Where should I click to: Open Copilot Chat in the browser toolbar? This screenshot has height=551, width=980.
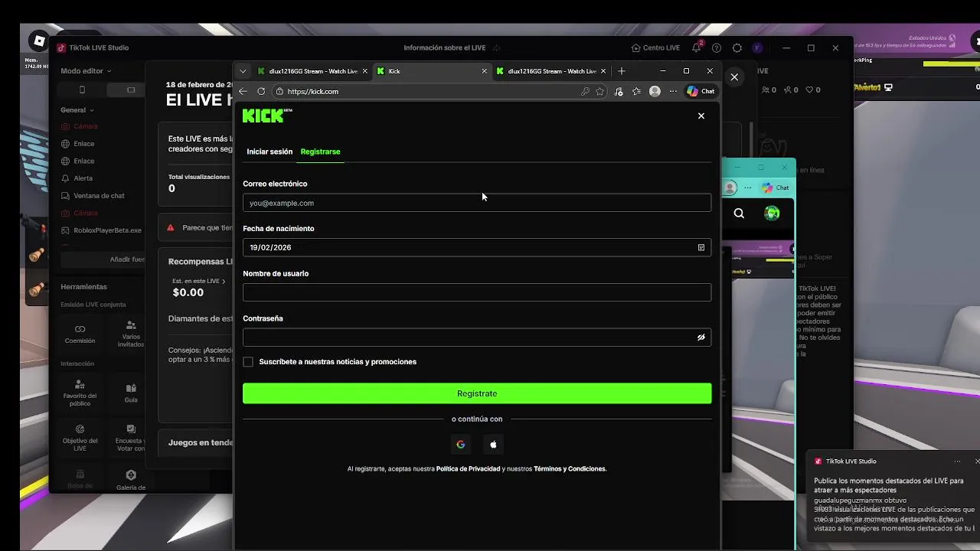coord(701,91)
